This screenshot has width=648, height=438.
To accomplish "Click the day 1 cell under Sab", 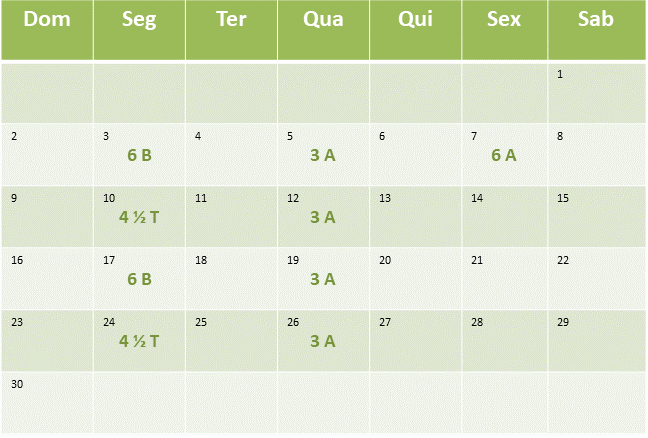I will pos(597,93).
